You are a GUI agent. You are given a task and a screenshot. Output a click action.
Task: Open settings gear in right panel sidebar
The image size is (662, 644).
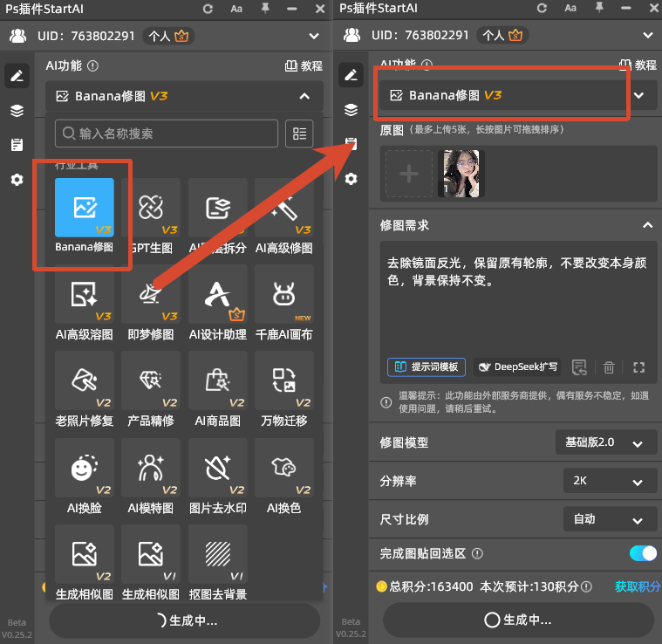[351, 179]
